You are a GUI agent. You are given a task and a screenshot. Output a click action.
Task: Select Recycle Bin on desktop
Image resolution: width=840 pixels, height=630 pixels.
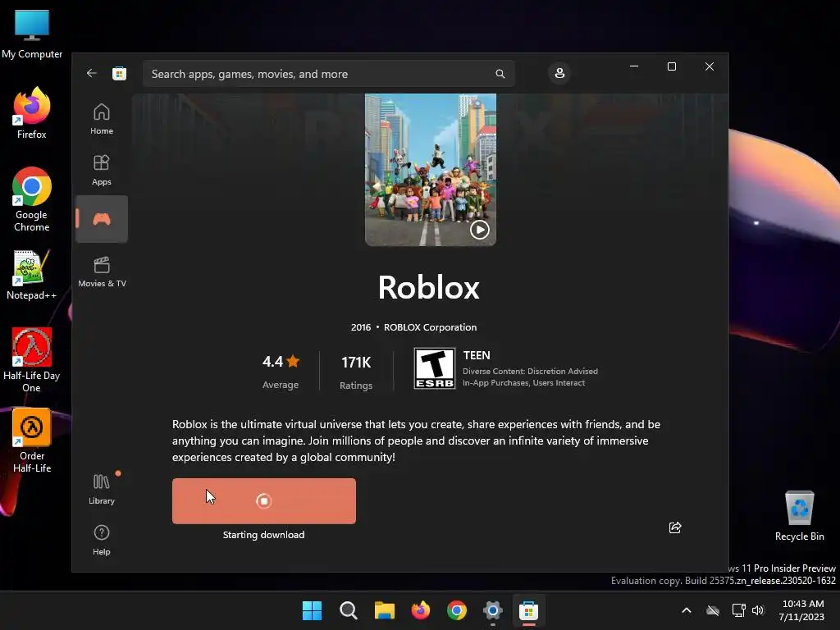point(799,516)
